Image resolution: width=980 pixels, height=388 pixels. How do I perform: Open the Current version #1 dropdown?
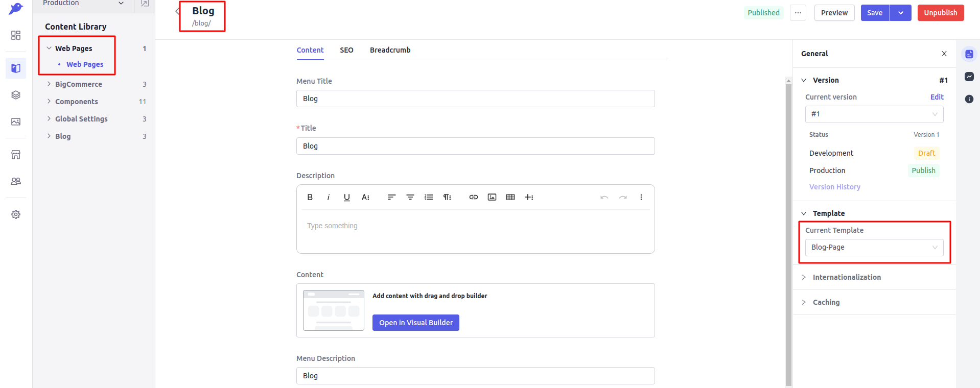pyautogui.click(x=874, y=114)
